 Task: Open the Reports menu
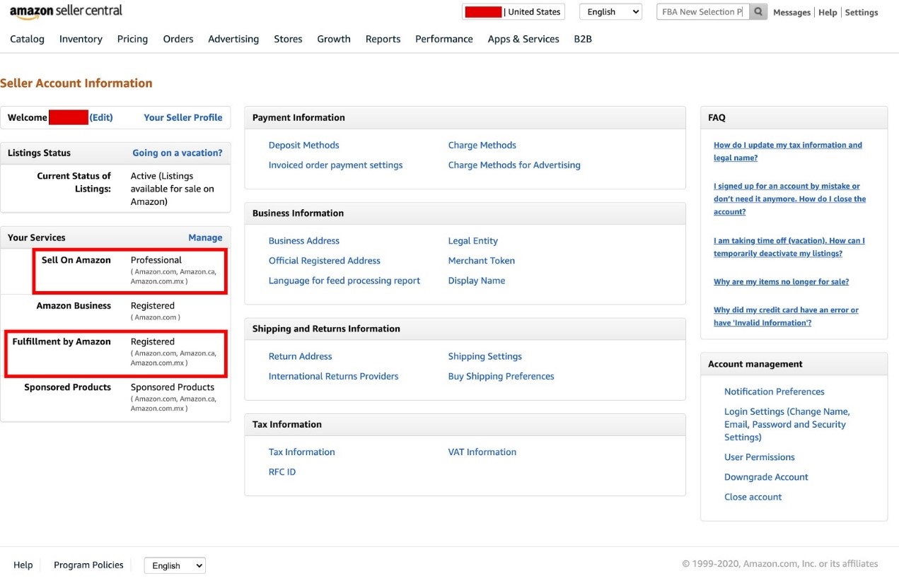pos(383,39)
